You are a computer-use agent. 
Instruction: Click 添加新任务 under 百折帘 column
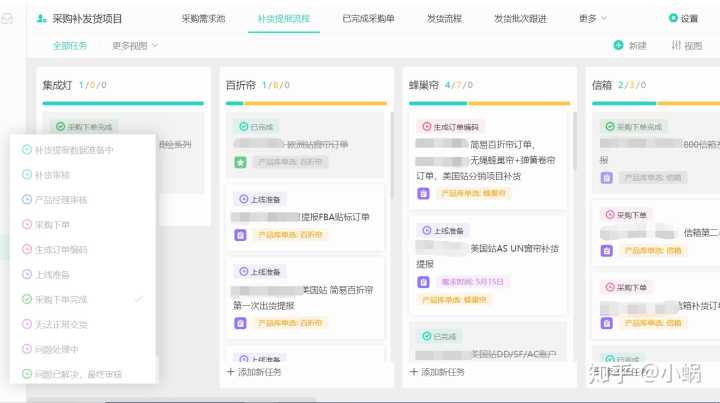(x=255, y=372)
